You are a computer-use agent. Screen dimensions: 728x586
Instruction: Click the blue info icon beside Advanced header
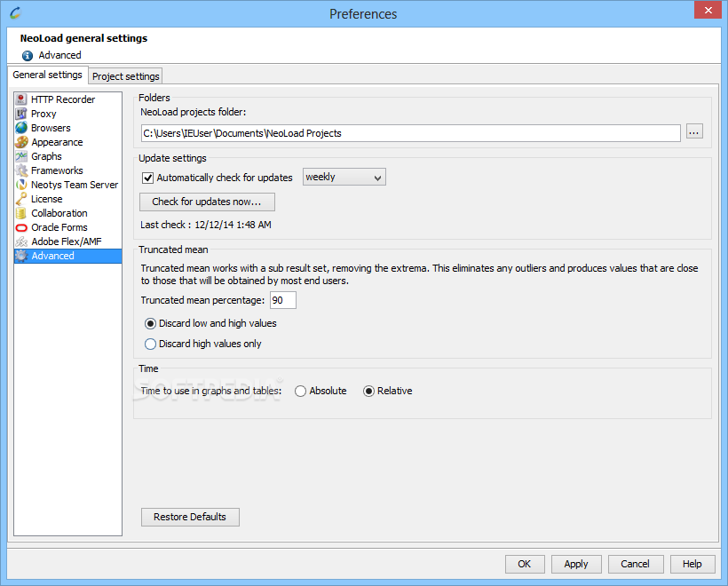click(28, 56)
